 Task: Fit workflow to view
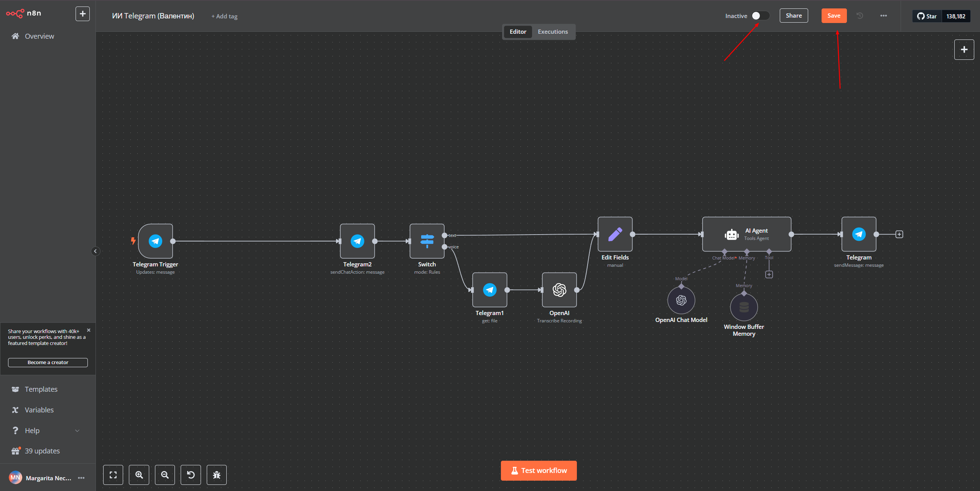tap(113, 475)
